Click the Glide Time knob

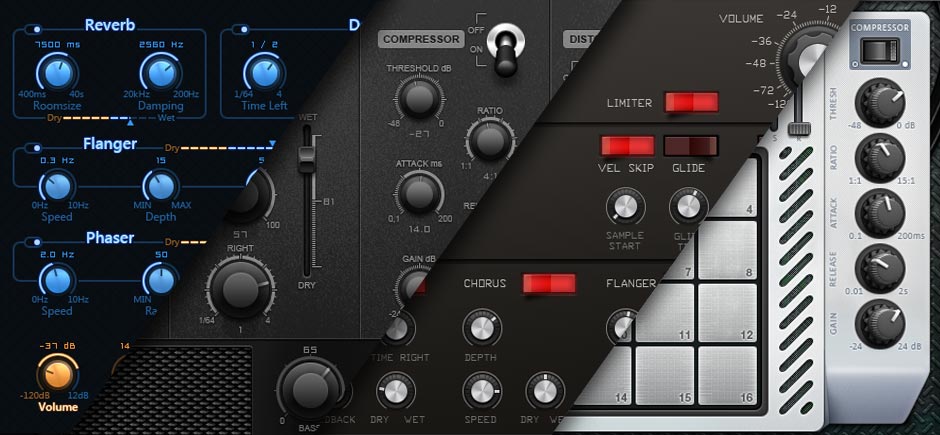pyautogui.click(x=688, y=207)
